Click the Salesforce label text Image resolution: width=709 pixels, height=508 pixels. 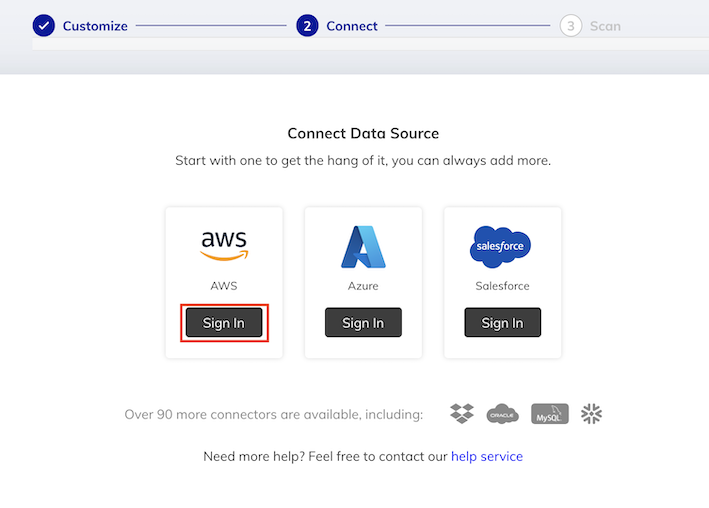click(502, 286)
